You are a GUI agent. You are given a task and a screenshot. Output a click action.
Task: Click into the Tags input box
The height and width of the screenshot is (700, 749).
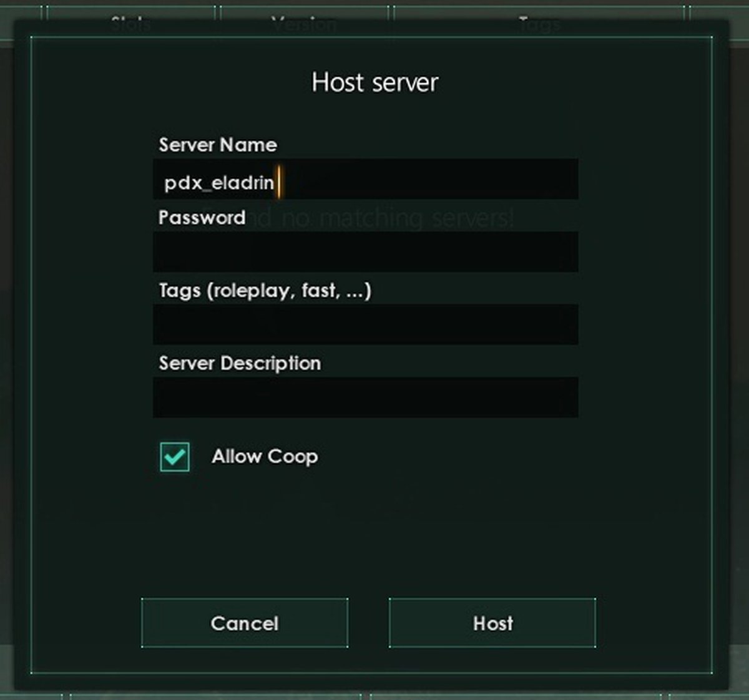tap(366, 324)
